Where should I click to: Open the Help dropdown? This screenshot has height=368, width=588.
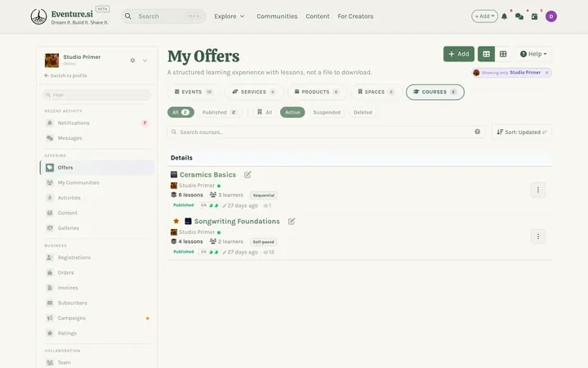coord(533,54)
